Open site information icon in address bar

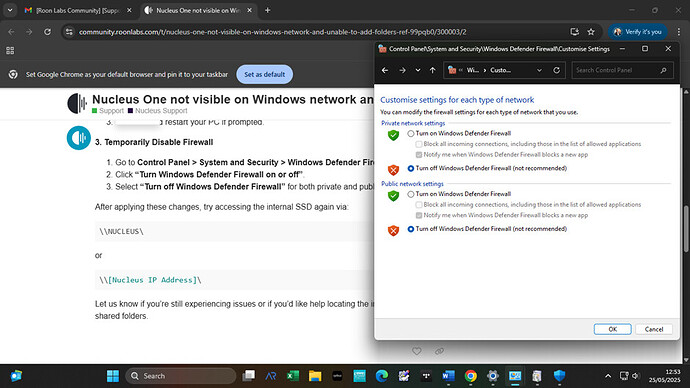pos(69,32)
